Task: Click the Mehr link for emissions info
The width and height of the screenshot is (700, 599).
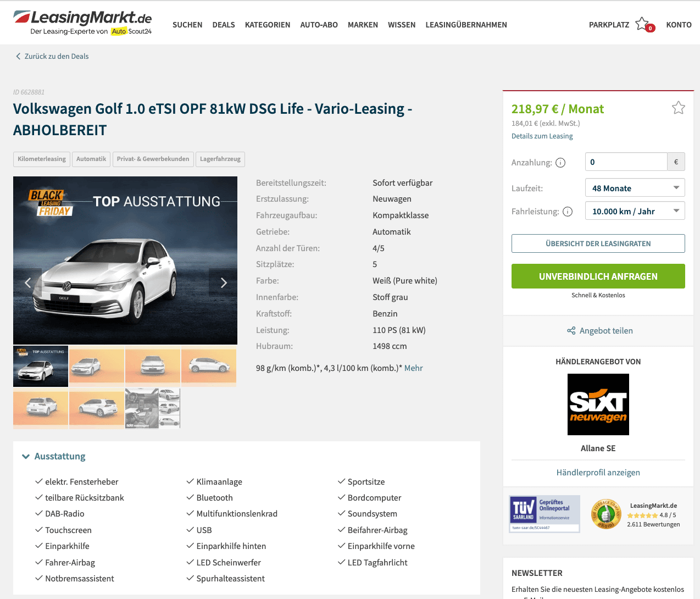Action: [414, 368]
